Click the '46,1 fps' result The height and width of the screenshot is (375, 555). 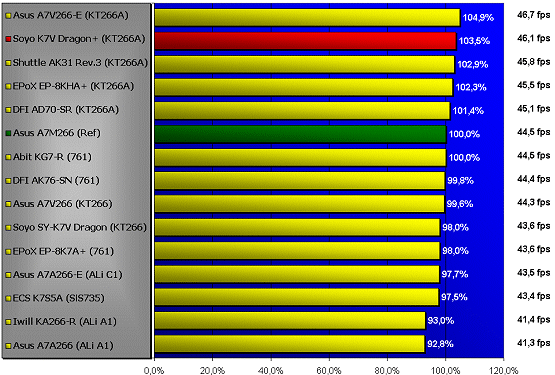(x=534, y=38)
